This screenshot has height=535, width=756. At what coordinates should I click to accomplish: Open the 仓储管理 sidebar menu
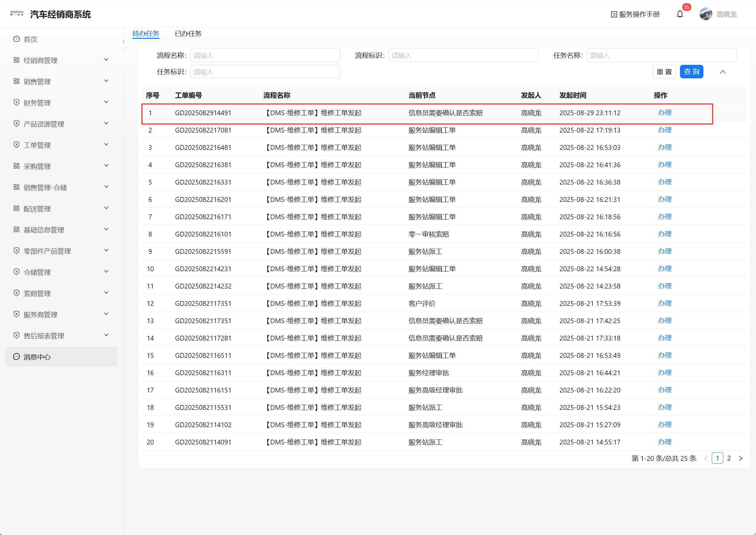[61, 272]
